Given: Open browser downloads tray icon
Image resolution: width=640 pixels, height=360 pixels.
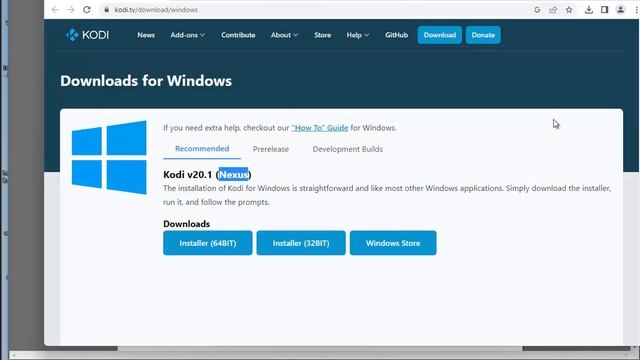Looking at the screenshot, I should 589,10.
